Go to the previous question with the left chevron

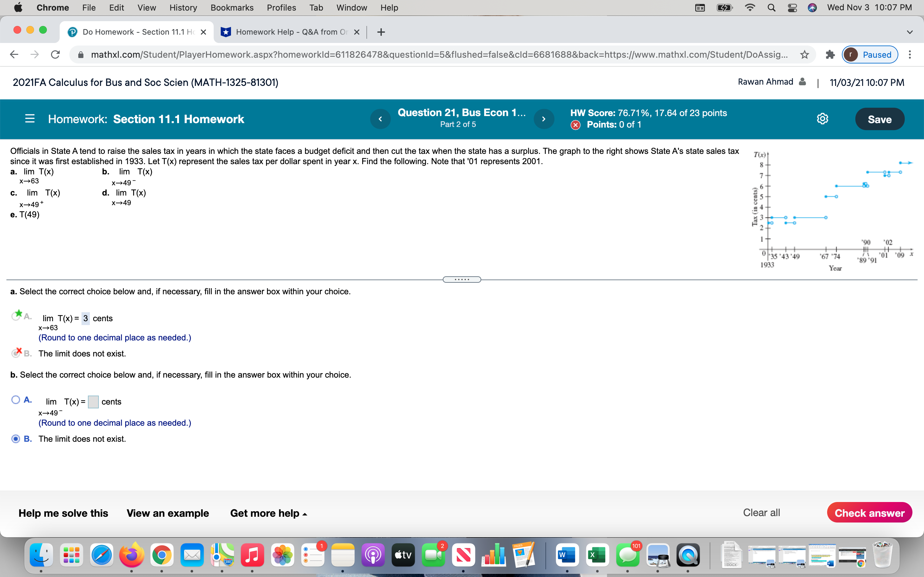(x=380, y=119)
